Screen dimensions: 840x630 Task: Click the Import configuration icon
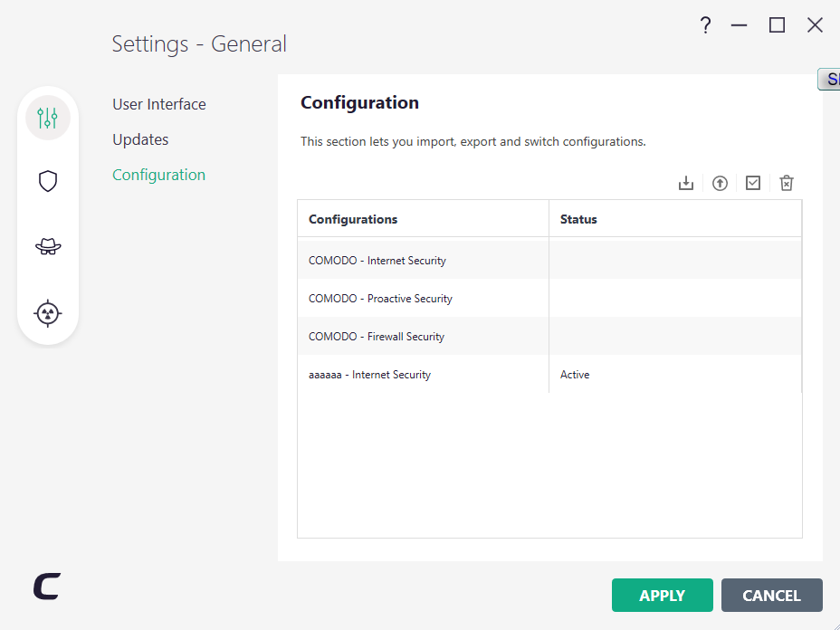coord(686,183)
